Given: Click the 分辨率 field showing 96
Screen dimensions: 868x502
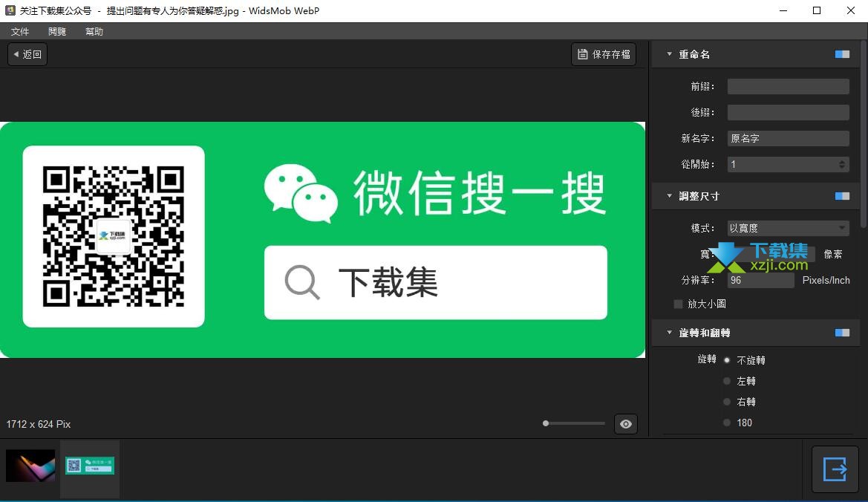Looking at the screenshot, I should coord(760,280).
